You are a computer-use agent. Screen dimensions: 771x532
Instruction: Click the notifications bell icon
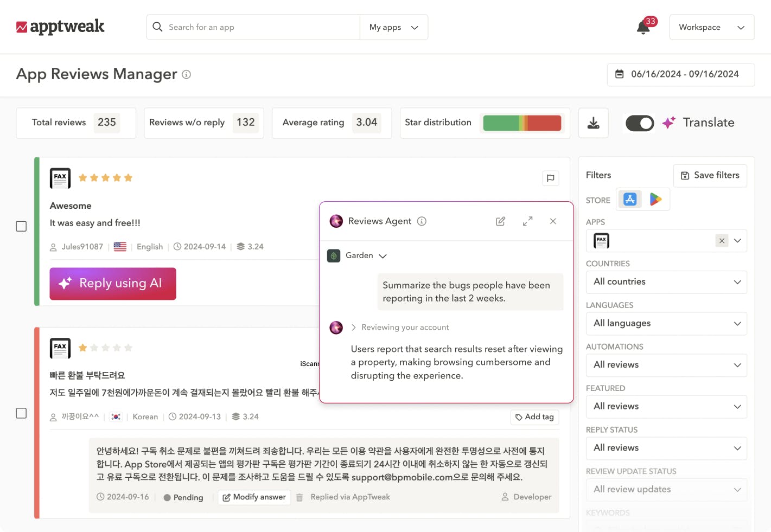point(643,28)
